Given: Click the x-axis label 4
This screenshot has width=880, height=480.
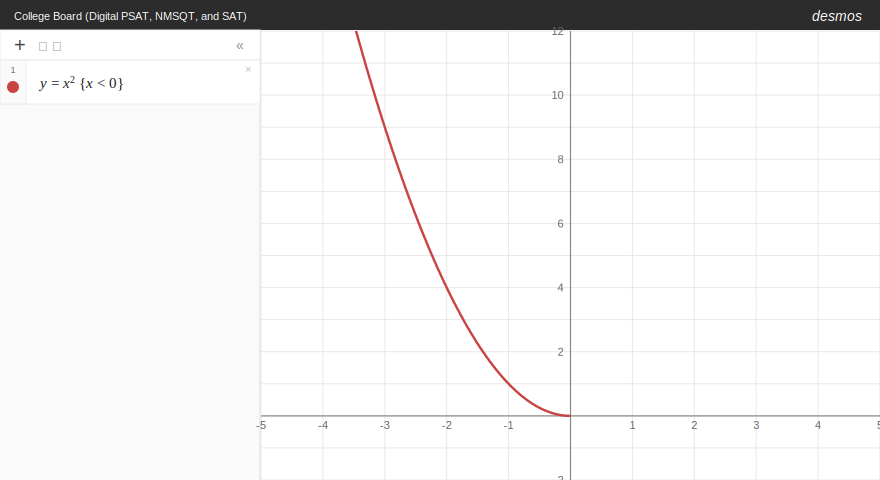Looking at the screenshot, I should [x=818, y=426].
